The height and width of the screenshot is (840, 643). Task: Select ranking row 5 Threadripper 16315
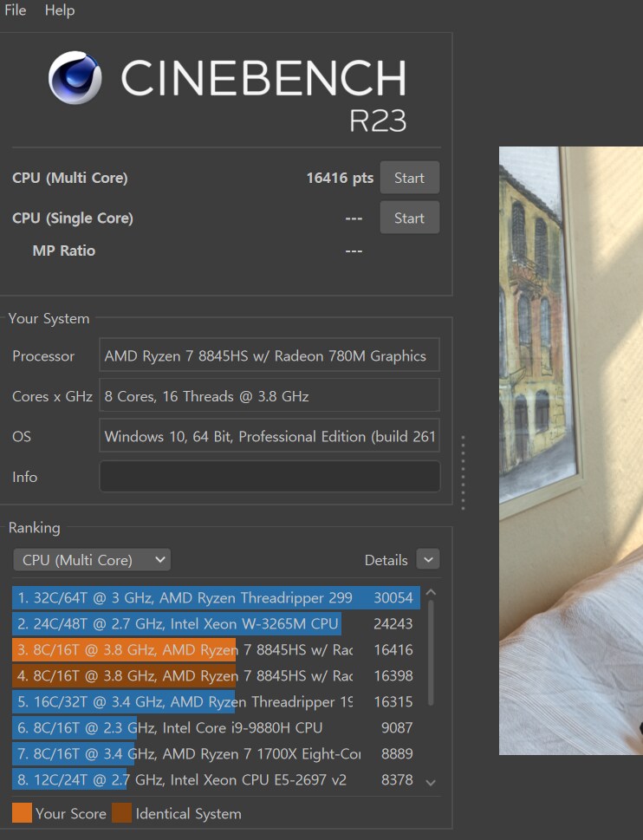point(217,702)
